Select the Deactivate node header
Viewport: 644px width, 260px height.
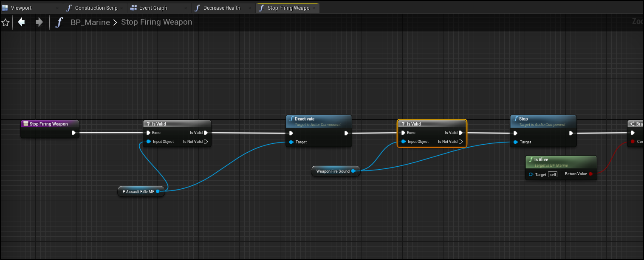tap(319, 121)
